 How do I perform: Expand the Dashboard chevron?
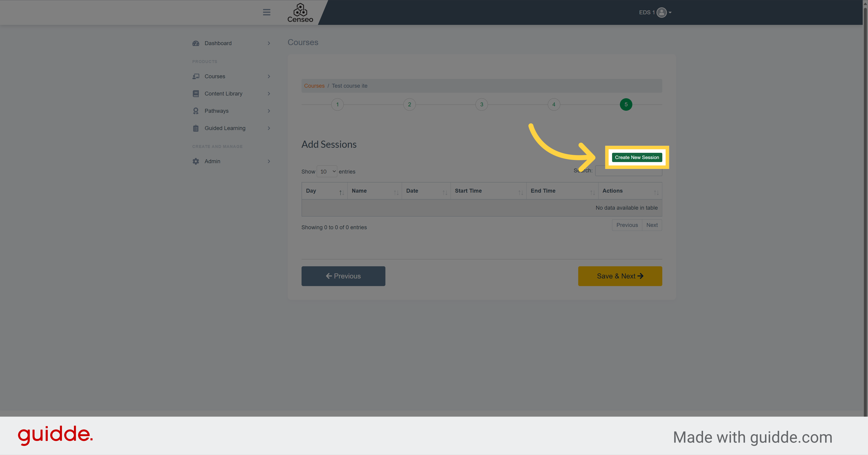(269, 43)
